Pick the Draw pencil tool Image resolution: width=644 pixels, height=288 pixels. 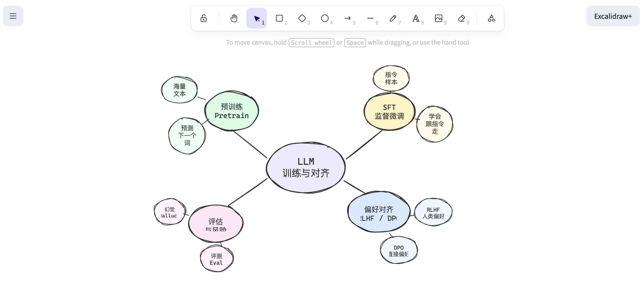pos(393,18)
